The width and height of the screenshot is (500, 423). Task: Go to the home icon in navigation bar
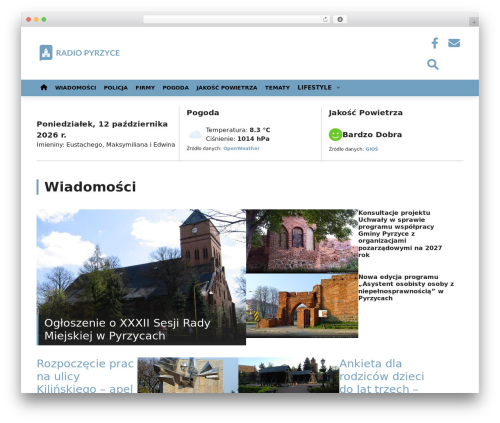pyautogui.click(x=44, y=87)
